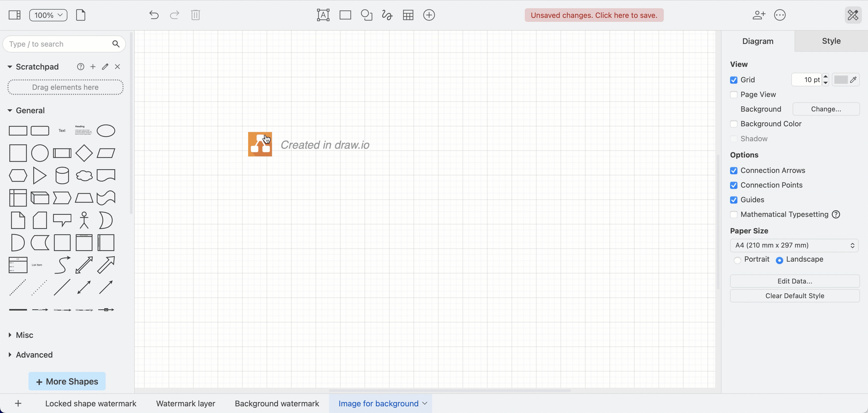
Task: Open the Share collaborator icon
Action: (759, 15)
